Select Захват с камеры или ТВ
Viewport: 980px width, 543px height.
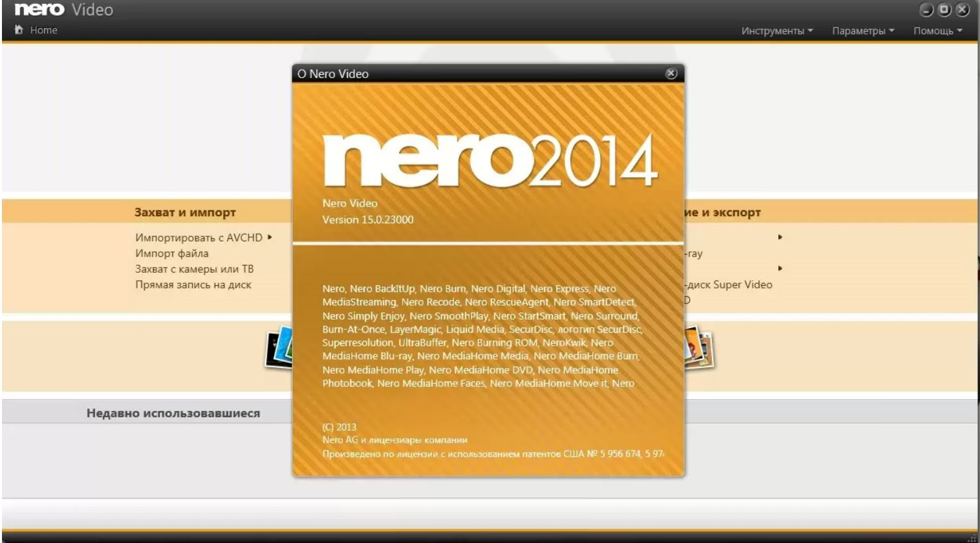tap(195, 269)
